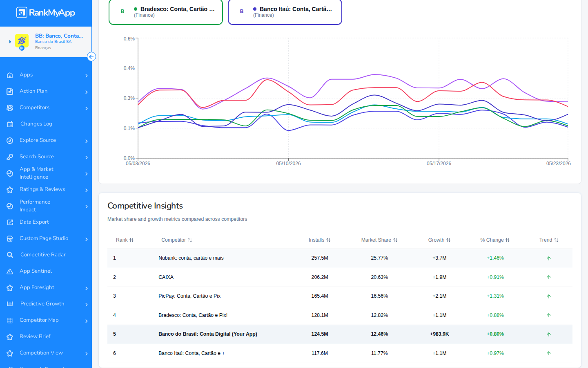Click the 05/10/2026 date on chart axis

288,164
